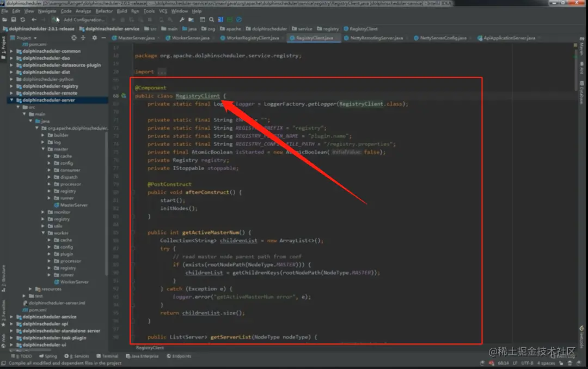Click the Open folder toolbar icon
The width and height of the screenshot is (588, 369).
[4, 20]
